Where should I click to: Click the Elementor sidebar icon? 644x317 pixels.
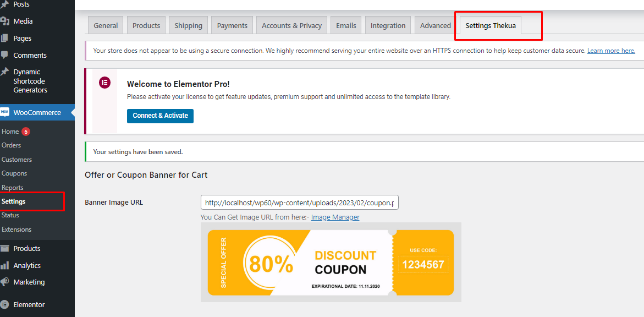[4, 305]
